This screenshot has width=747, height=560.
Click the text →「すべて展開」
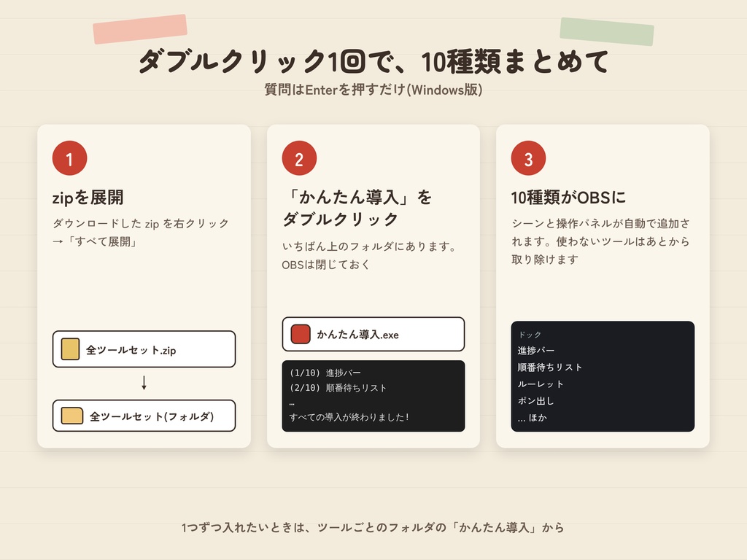pos(96,241)
